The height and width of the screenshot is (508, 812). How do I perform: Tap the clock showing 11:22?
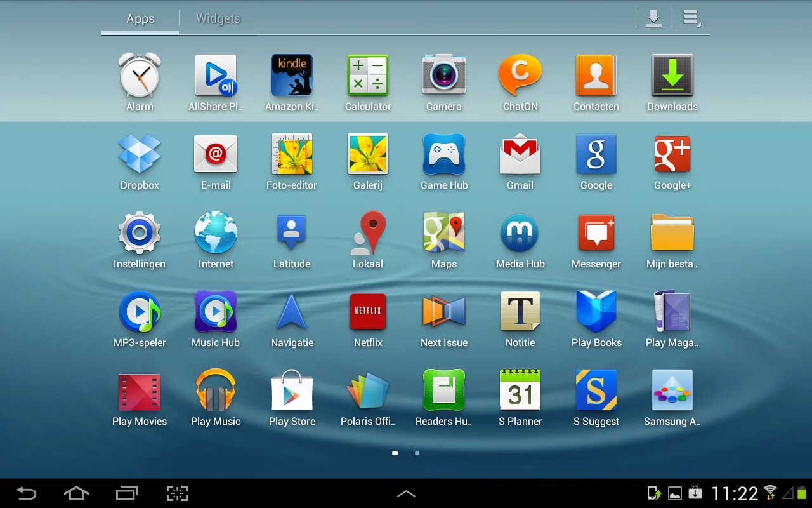(x=735, y=493)
